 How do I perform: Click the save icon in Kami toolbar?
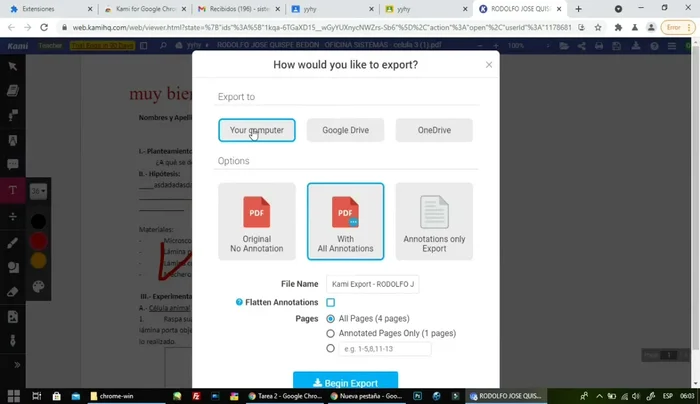click(x=617, y=46)
